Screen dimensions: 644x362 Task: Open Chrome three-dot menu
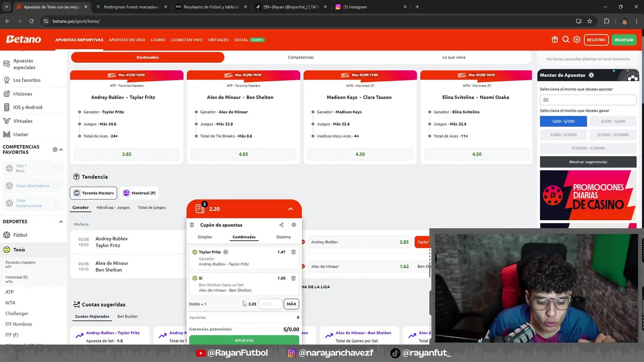click(637, 21)
